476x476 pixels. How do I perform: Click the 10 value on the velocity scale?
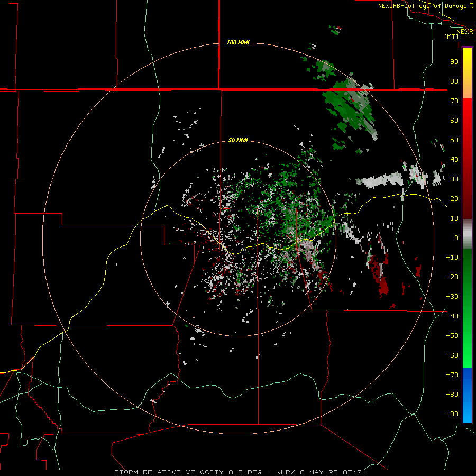pyautogui.click(x=454, y=218)
